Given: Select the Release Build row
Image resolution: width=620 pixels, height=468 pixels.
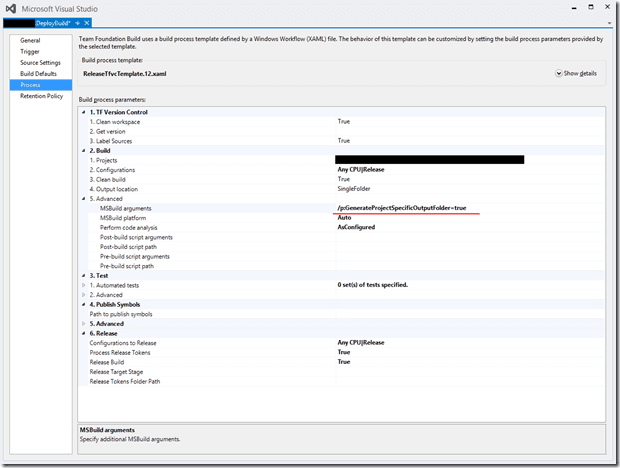Looking at the screenshot, I should click(x=342, y=362).
